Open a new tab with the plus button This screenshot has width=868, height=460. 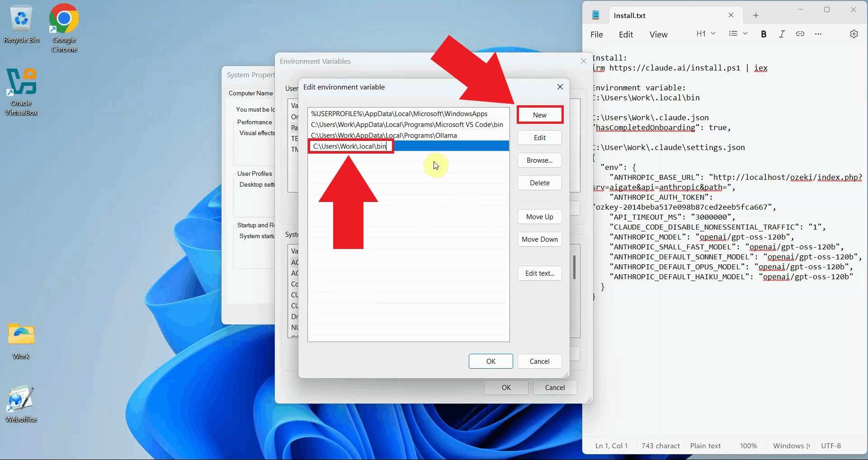[x=755, y=15]
